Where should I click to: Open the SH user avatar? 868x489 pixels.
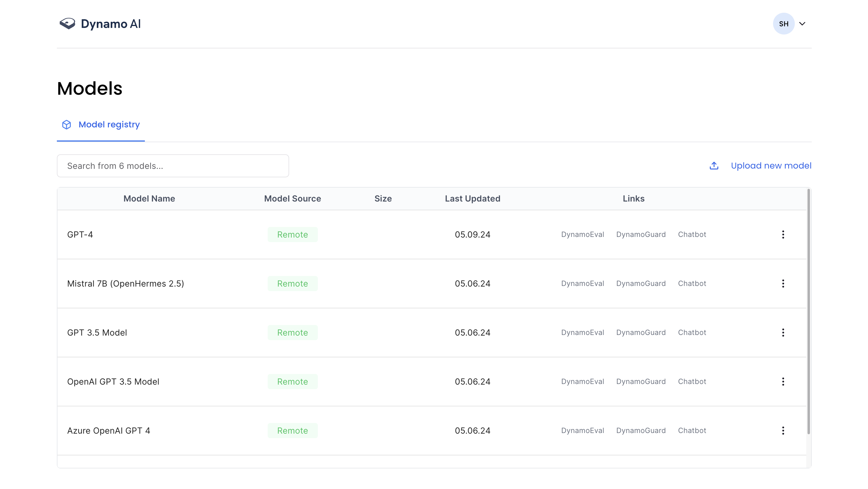click(x=783, y=24)
